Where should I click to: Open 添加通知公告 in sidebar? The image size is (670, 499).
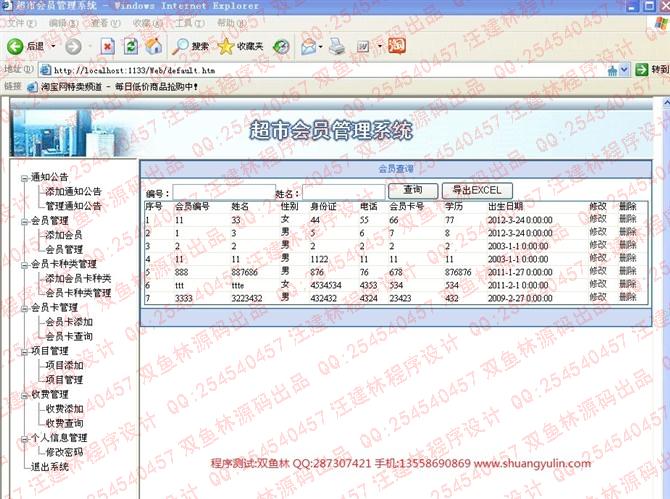[73, 191]
